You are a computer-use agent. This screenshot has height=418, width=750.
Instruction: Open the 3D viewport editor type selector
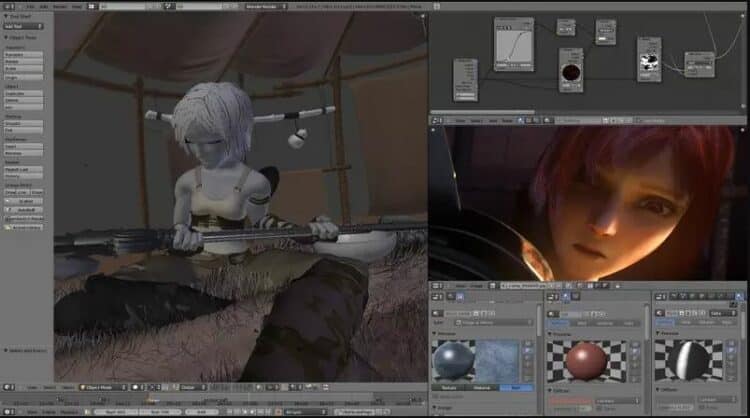pyautogui.click(x=9, y=387)
